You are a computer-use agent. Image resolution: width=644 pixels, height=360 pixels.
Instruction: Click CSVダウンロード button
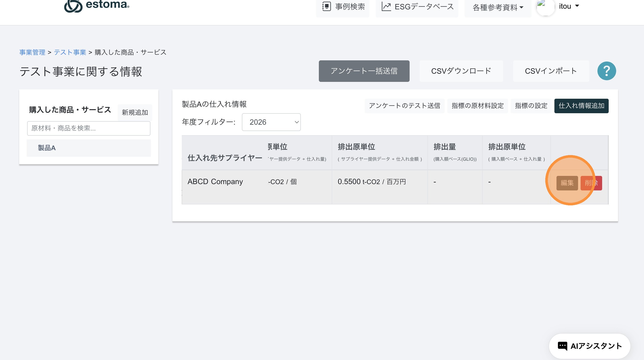click(461, 71)
